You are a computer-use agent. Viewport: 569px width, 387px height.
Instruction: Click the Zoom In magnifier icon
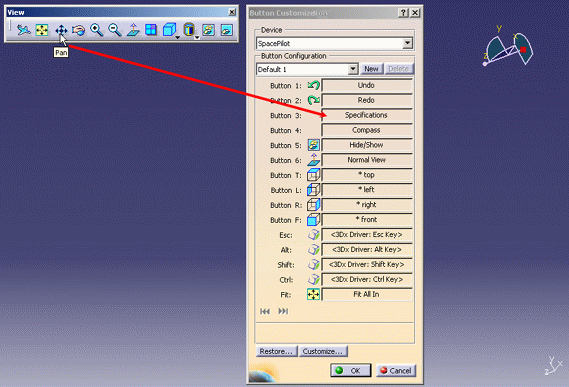click(97, 30)
